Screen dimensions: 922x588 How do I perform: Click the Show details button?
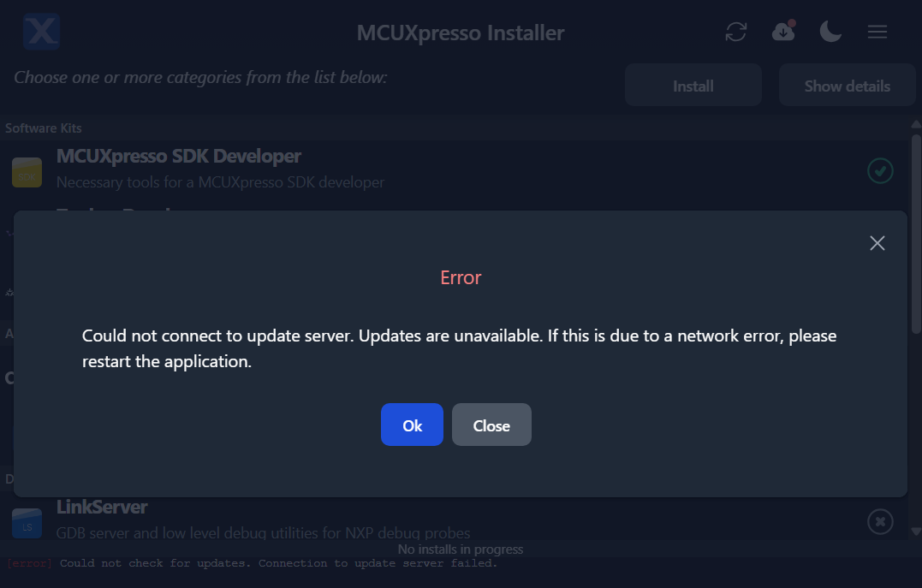click(847, 86)
